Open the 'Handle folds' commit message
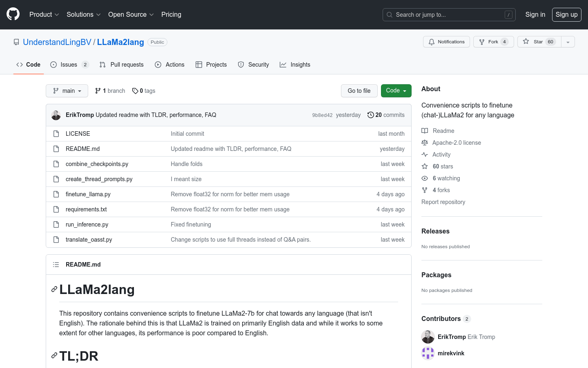Screen dimensions: 588x368 [187, 164]
